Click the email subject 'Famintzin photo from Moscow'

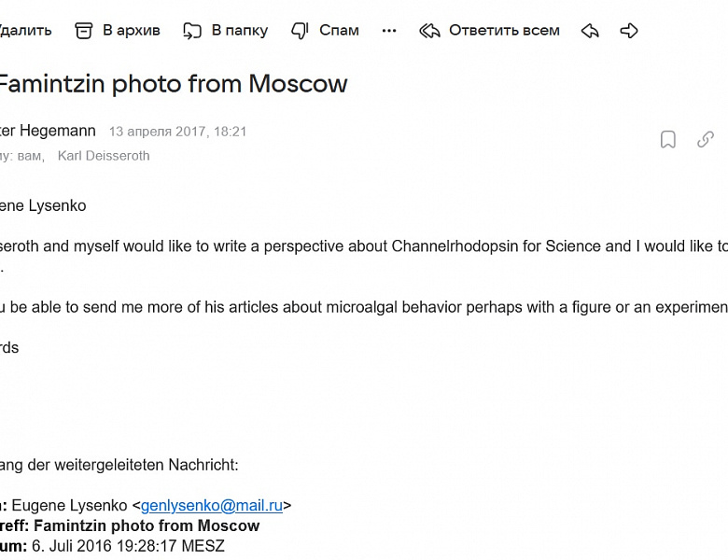173,84
